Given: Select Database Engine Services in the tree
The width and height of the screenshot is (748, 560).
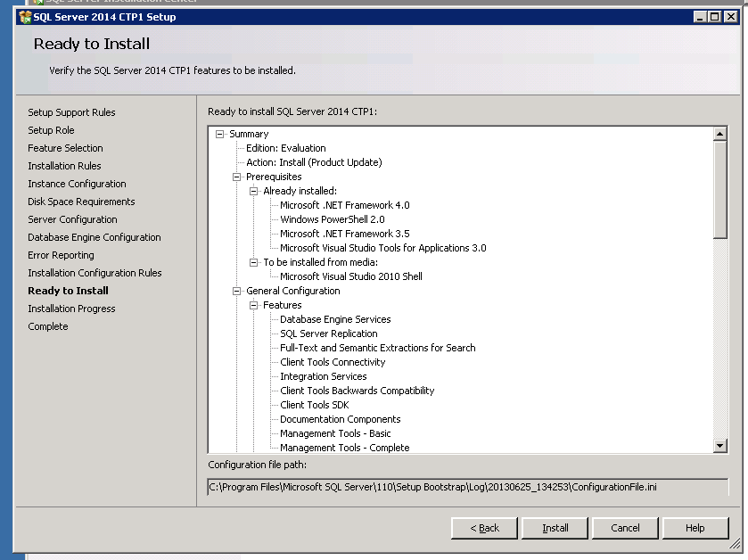Looking at the screenshot, I should [335, 319].
